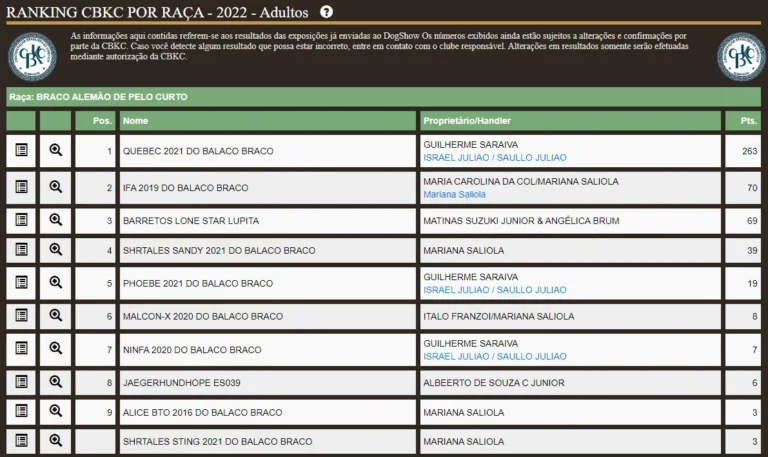The image size is (768, 457).
Task: Open details list icon for QUEBEC 2021 row
Action: (x=21, y=150)
